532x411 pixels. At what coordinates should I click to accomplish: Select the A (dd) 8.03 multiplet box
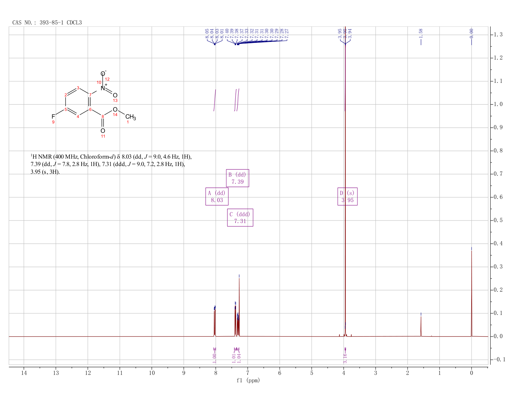[217, 196]
